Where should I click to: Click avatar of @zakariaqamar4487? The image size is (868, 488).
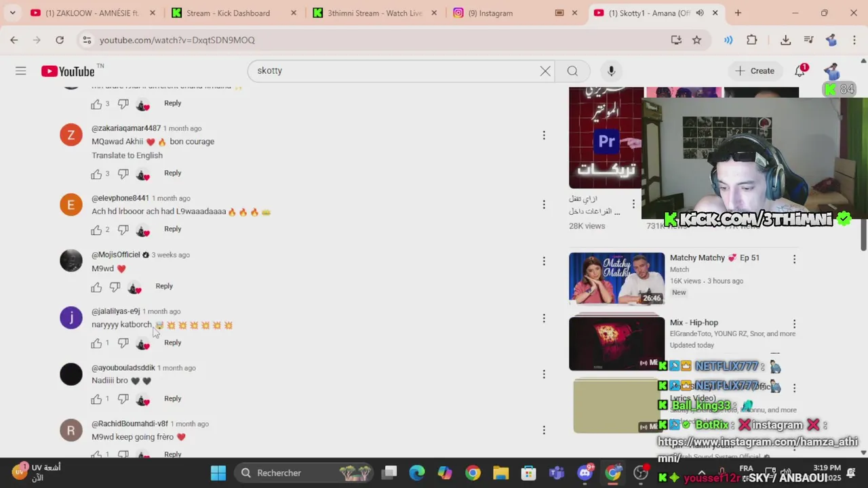(x=71, y=135)
